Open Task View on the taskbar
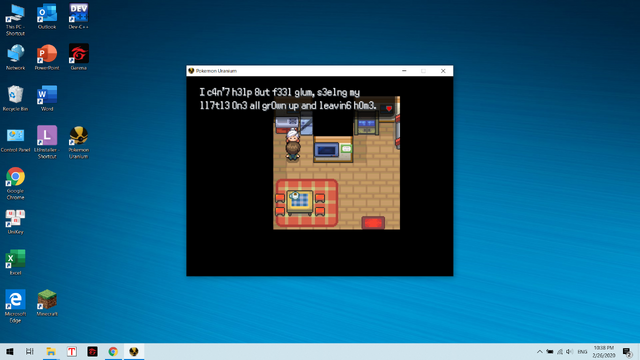 coord(29,351)
